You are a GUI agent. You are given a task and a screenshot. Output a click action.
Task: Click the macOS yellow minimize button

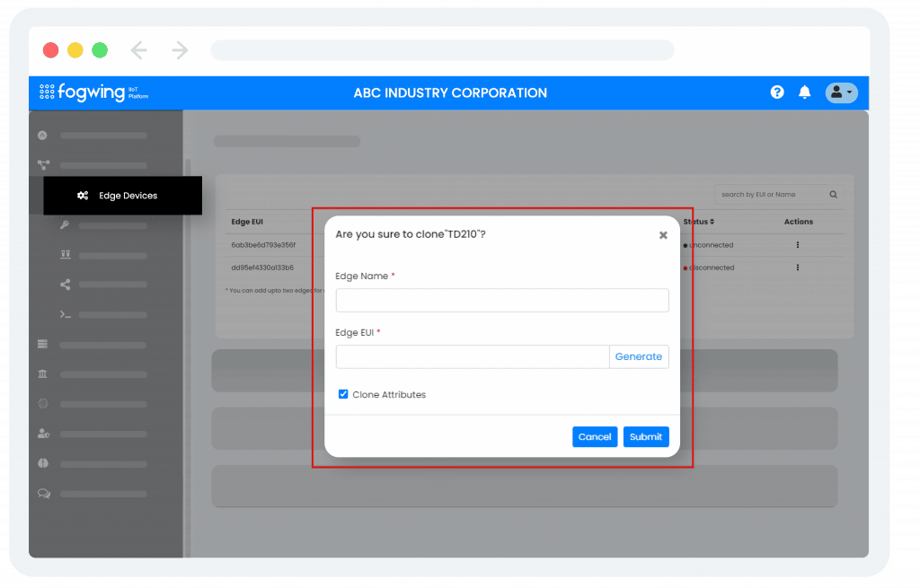pos(75,50)
